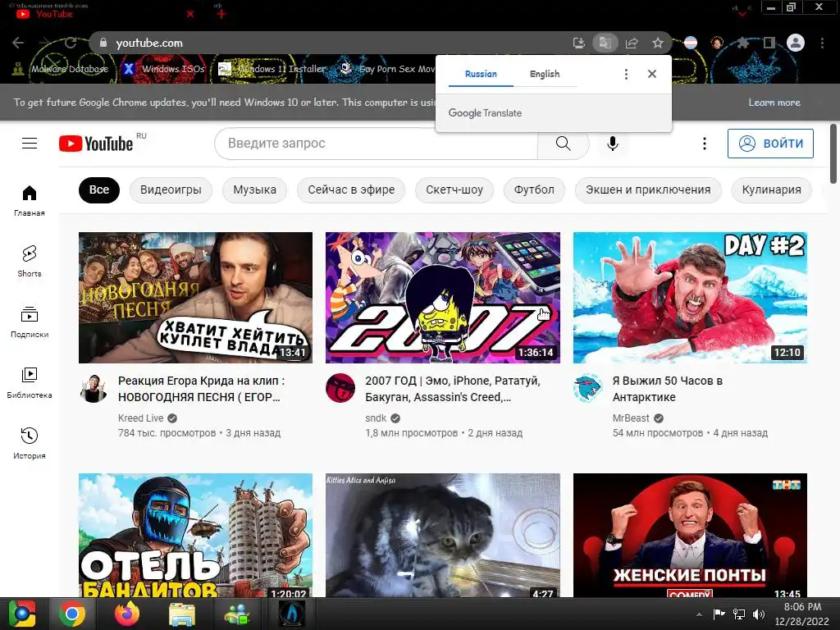The width and height of the screenshot is (840, 630).
Task: Click the youtube.com address bar
Action: [332, 43]
